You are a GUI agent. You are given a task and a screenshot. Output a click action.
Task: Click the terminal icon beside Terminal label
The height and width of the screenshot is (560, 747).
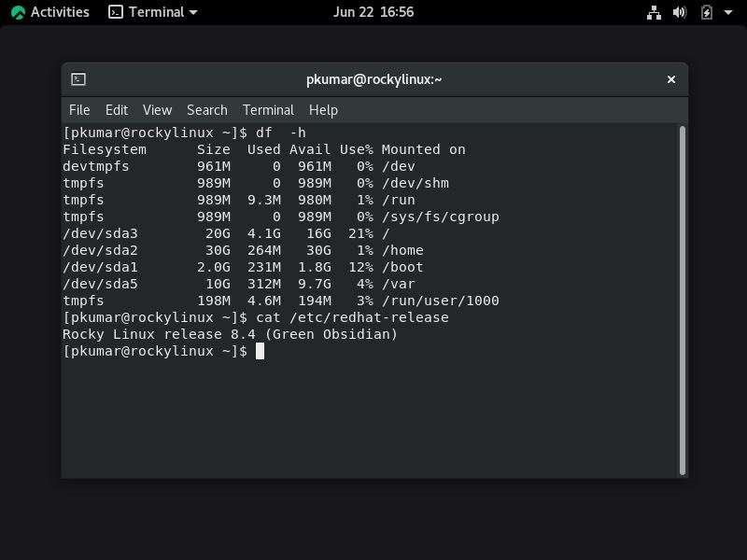click(114, 12)
